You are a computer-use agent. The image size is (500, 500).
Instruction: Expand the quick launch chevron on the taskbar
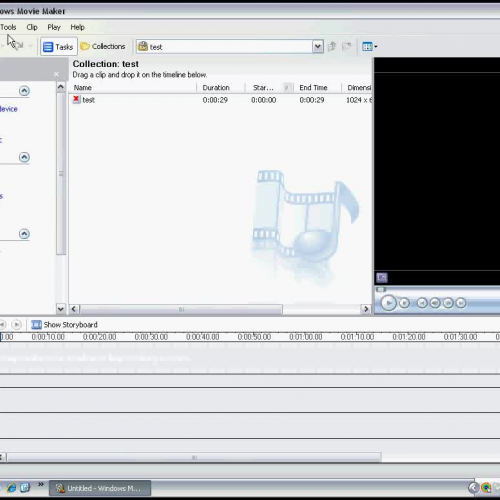(41, 484)
